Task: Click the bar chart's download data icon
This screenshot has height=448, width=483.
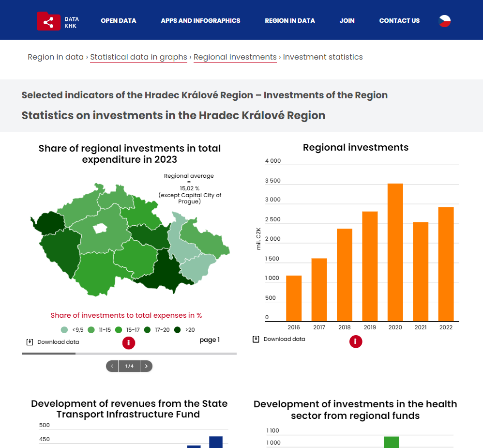Action: (256, 339)
